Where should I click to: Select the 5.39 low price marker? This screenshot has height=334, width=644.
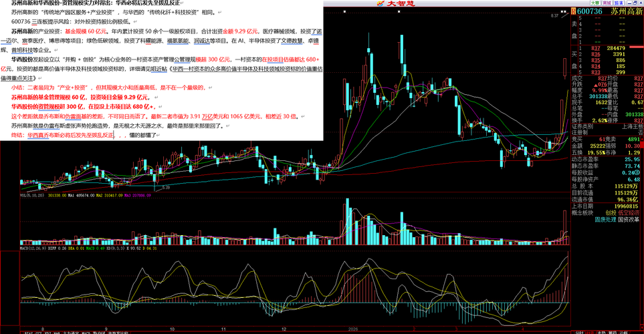tap(166, 188)
